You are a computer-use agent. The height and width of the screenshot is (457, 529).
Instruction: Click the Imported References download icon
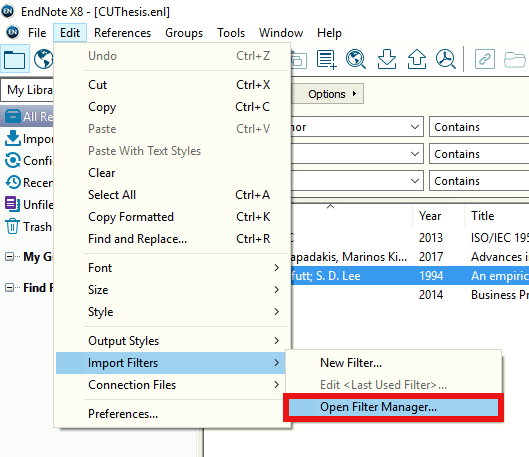(x=12, y=138)
